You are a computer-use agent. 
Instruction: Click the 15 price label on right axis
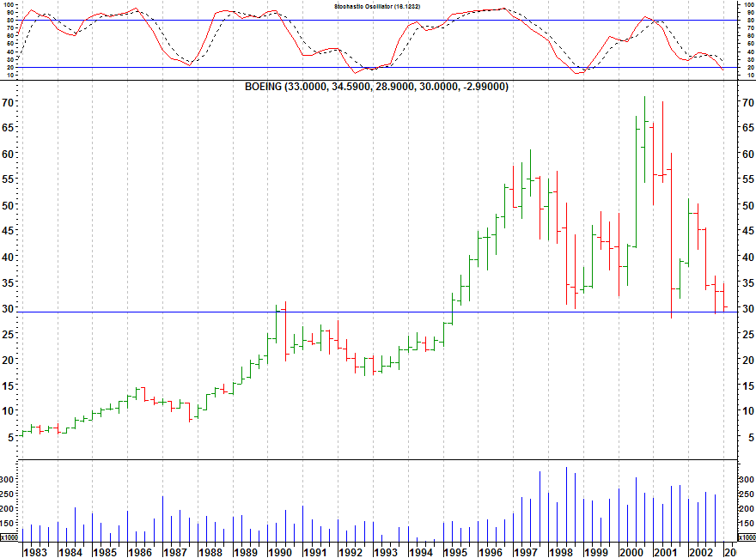[x=748, y=385]
